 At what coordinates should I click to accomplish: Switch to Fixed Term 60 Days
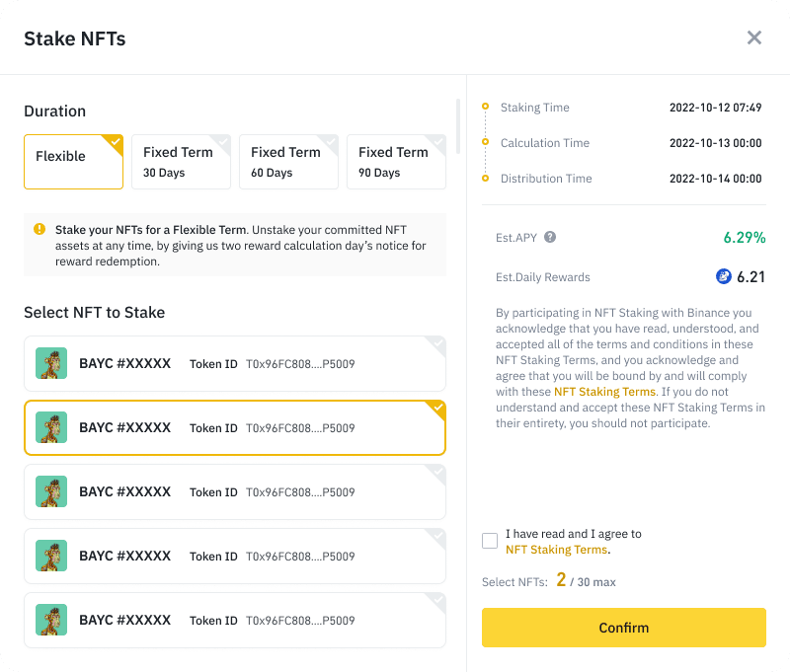[288, 161]
